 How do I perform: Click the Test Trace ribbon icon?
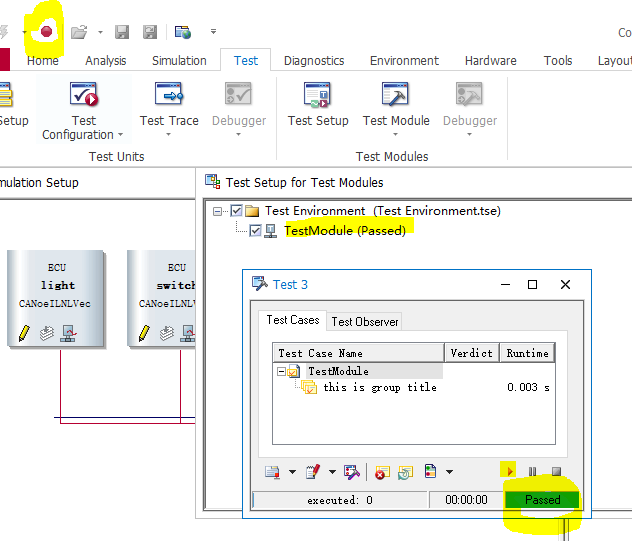169,94
